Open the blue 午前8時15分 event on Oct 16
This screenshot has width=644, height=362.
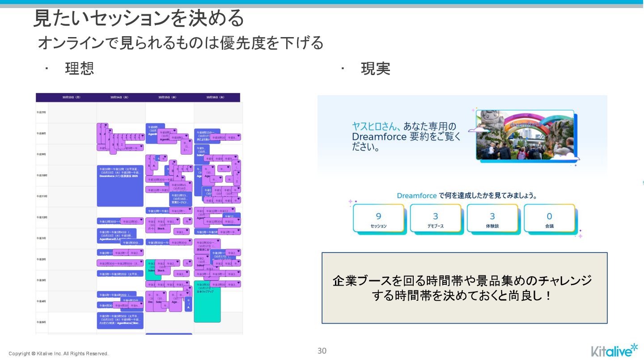(x=207, y=136)
